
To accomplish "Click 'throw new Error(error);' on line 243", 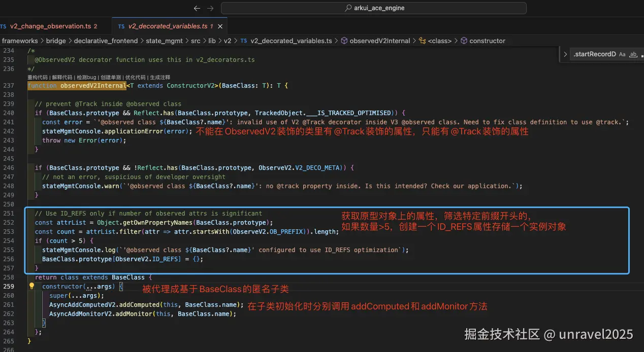I will [84, 140].
